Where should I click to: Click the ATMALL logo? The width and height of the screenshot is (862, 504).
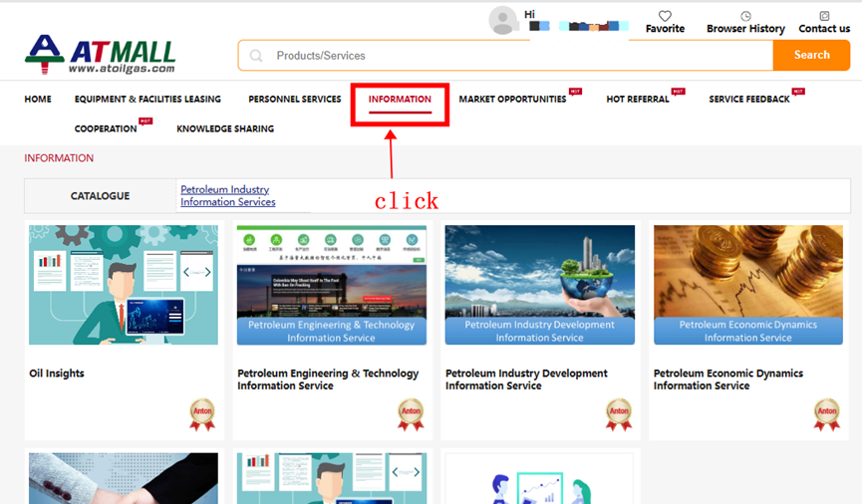[x=100, y=55]
